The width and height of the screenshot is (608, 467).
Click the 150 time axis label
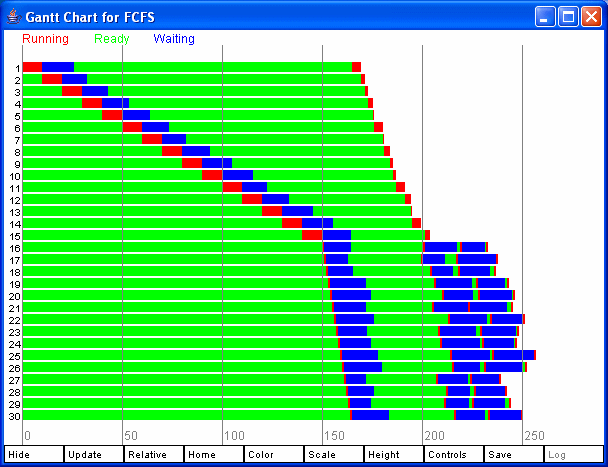point(334,436)
